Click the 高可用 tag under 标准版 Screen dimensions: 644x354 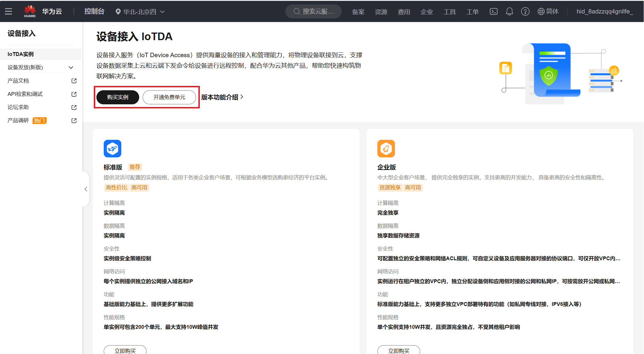click(x=139, y=188)
